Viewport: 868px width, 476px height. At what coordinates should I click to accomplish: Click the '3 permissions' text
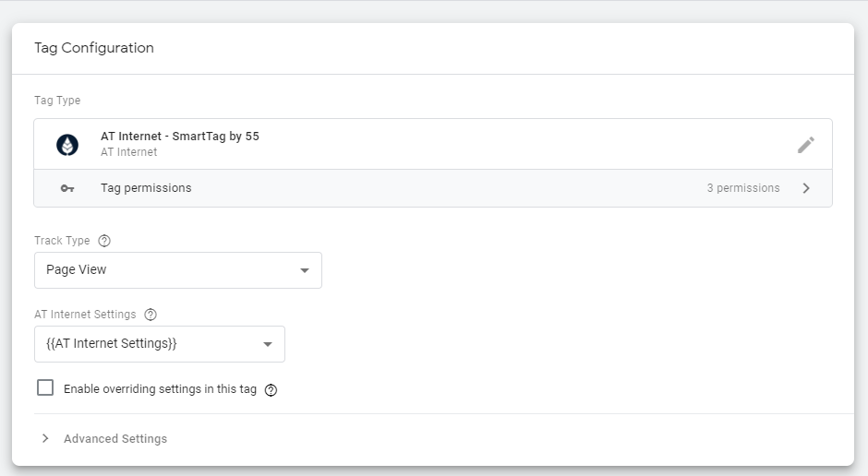[742, 188]
